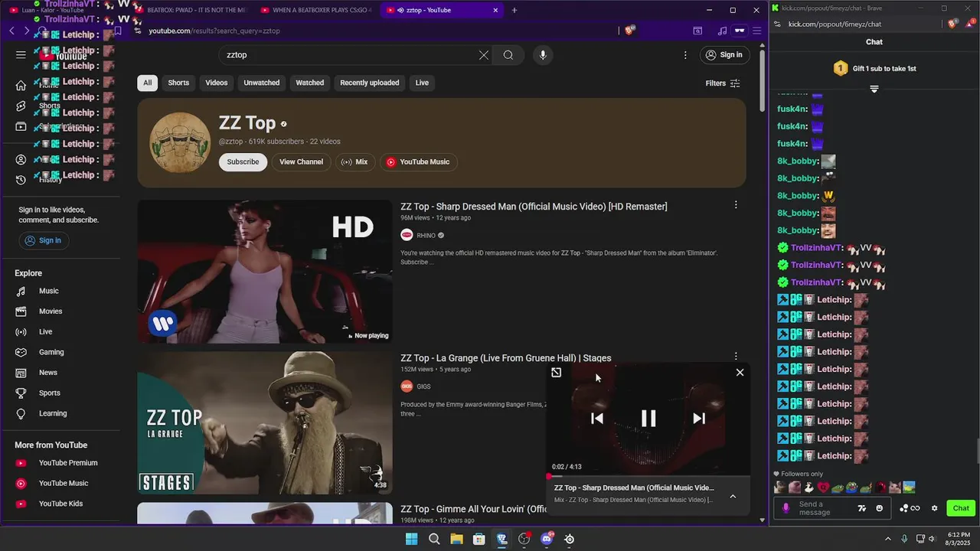Image resolution: width=980 pixels, height=551 pixels.
Task: Open Gaming in the Explore section
Action: pos(51,352)
